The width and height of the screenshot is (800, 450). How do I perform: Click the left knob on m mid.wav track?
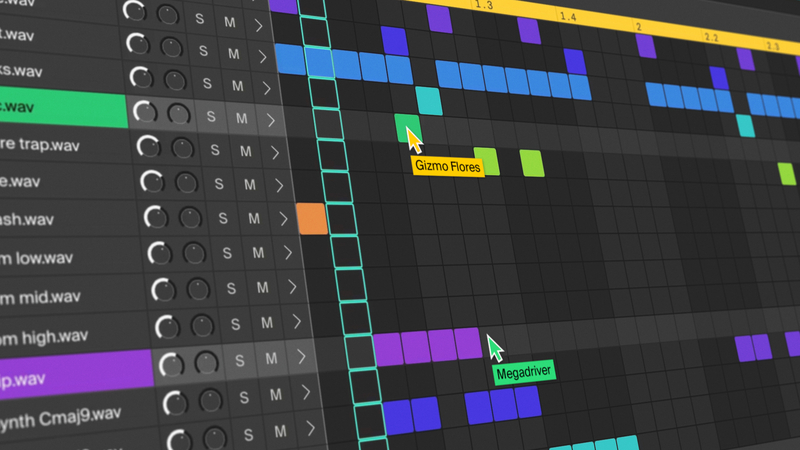click(164, 290)
